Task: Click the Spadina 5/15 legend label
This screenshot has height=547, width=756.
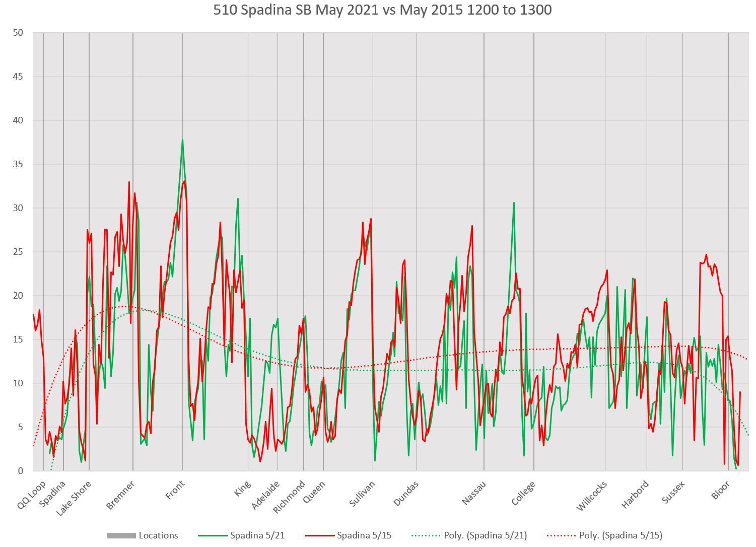Action: coord(364,535)
